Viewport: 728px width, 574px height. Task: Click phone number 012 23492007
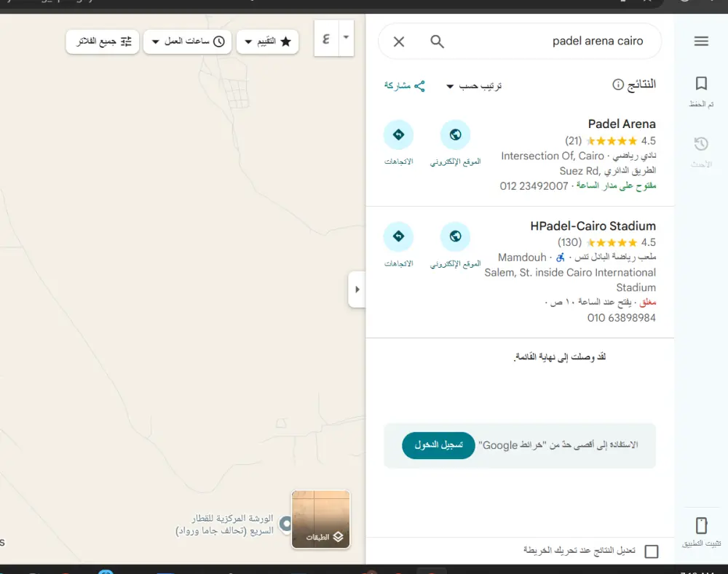pos(534,186)
